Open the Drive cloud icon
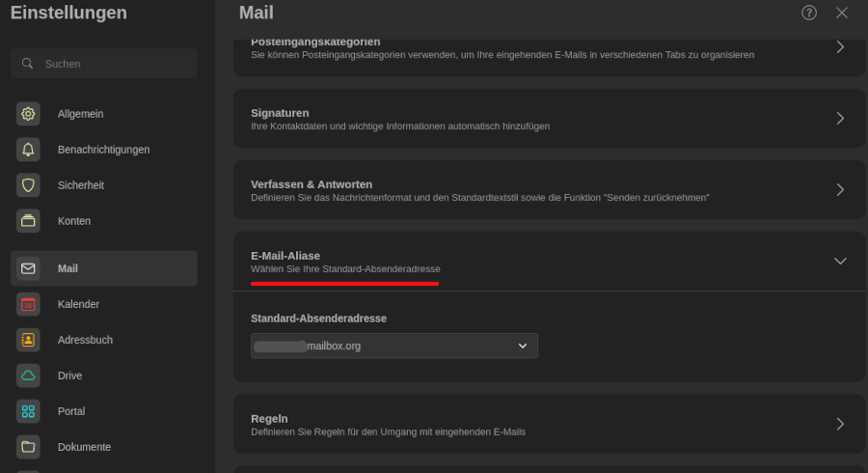Screen dimensions: 868x473 (x=28, y=376)
